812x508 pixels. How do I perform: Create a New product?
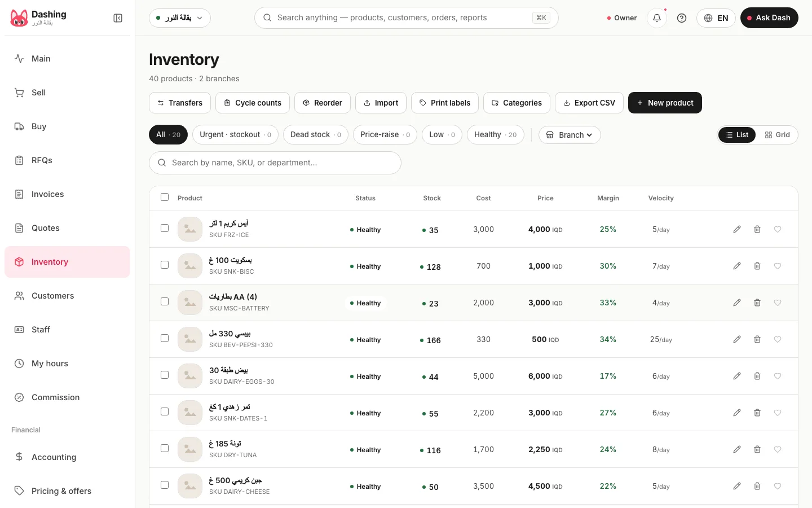665,103
